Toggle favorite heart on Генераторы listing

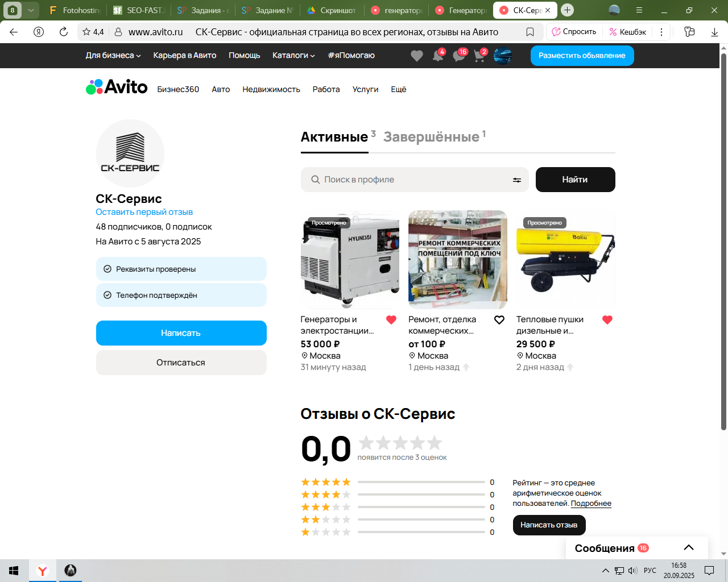pos(391,320)
